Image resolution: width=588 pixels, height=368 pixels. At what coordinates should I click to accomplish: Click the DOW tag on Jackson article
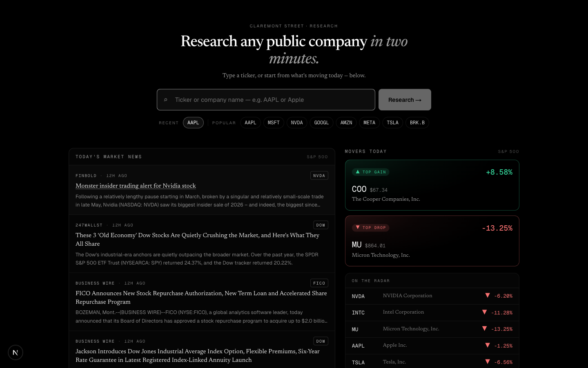click(x=321, y=341)
